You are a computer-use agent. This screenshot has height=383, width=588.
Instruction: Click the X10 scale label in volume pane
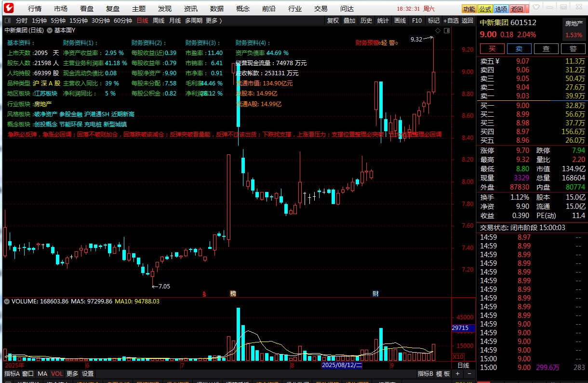coord(458,356)
